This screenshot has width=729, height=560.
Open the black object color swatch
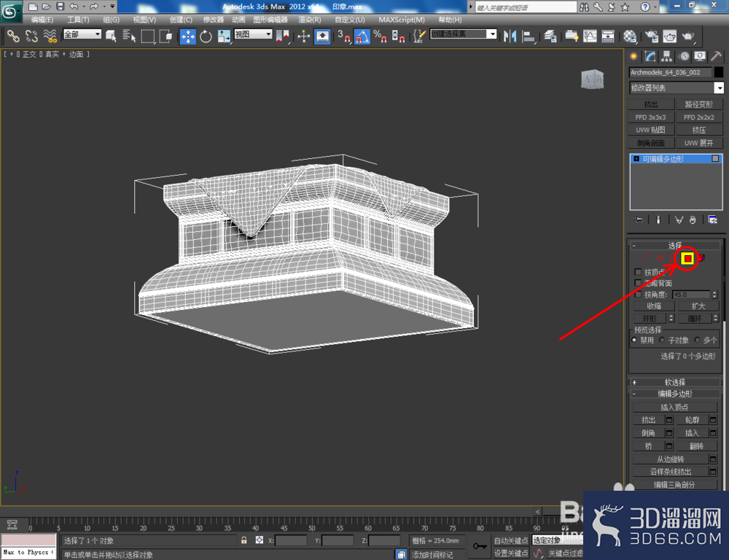pyautogui.click(x=719, y=72)
